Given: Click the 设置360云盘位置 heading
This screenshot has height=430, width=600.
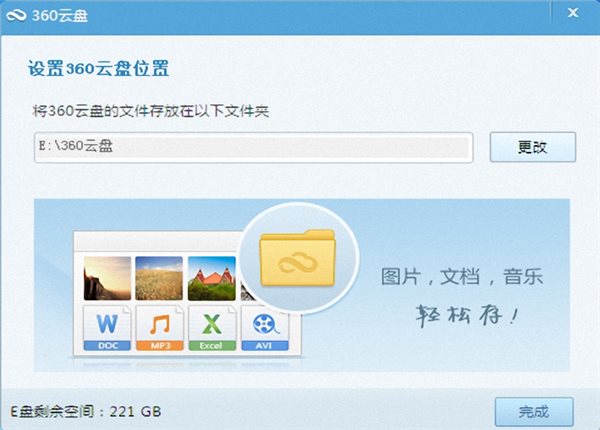Looking at the screenshot, I should (98, 69).
